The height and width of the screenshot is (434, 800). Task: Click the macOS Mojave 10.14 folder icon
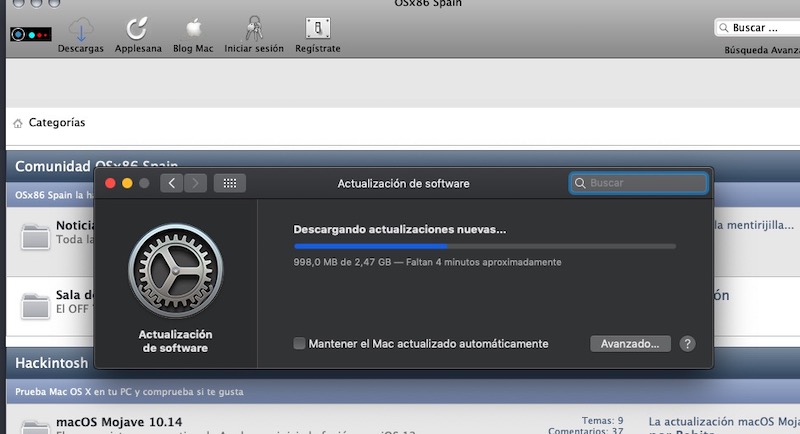click(35, 427)
